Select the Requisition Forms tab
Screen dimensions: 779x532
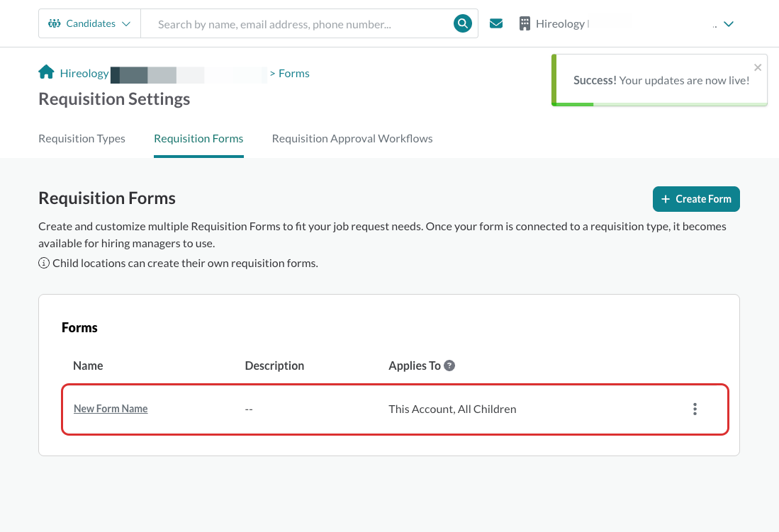click(198, 139)
